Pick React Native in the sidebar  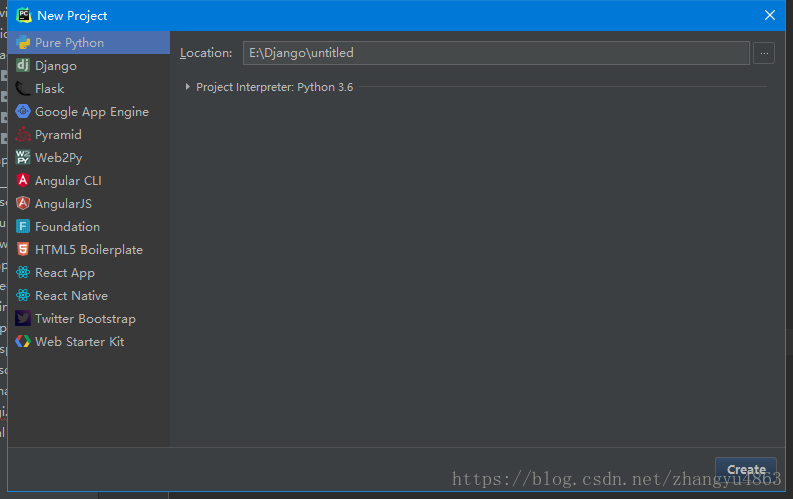point(71,296)
